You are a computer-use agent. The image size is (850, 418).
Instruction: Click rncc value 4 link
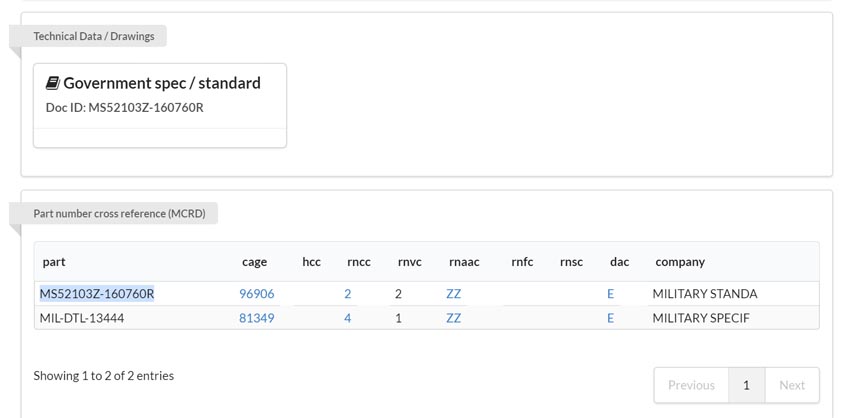[x=347, y=318]
